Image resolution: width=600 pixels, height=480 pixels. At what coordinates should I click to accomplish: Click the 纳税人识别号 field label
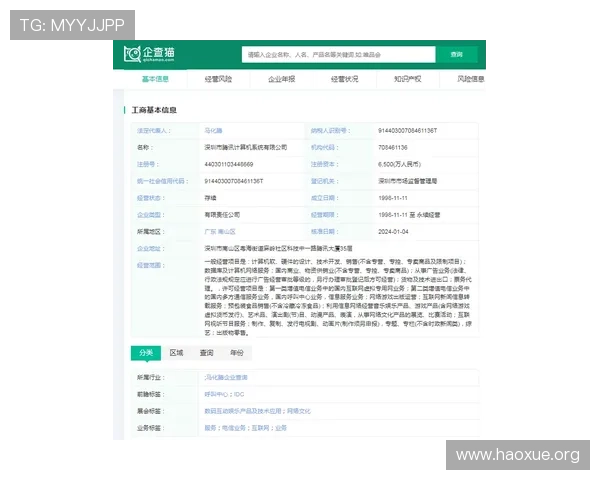tap(330, 131)
